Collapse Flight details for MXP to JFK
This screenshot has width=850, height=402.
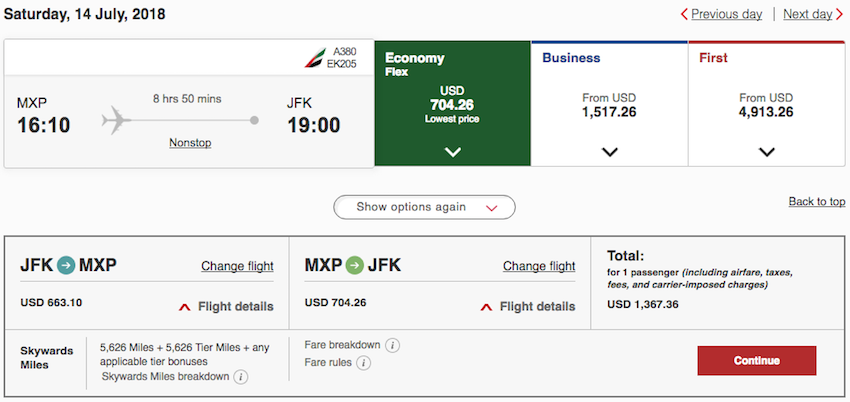click(528, 307)
